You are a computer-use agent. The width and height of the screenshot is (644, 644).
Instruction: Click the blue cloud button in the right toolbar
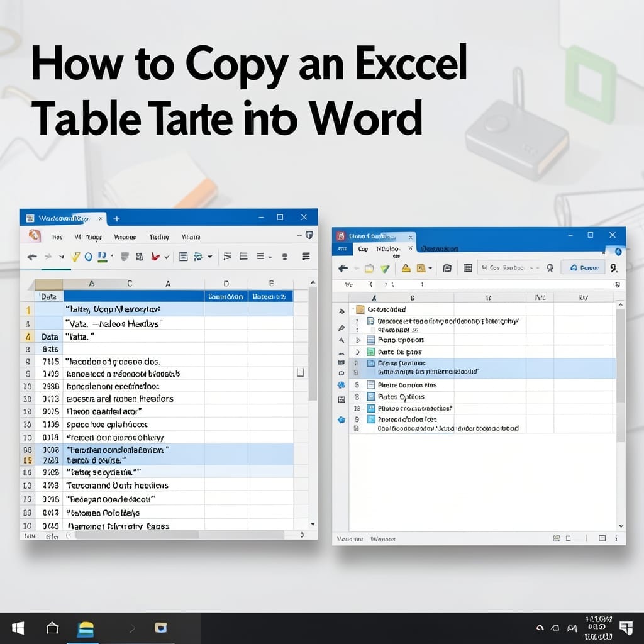[583, 268]
